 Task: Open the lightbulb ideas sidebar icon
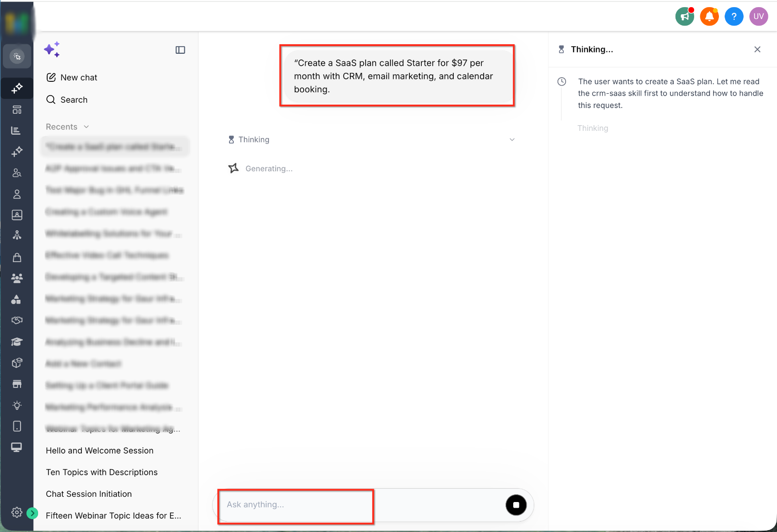point(17,405)
